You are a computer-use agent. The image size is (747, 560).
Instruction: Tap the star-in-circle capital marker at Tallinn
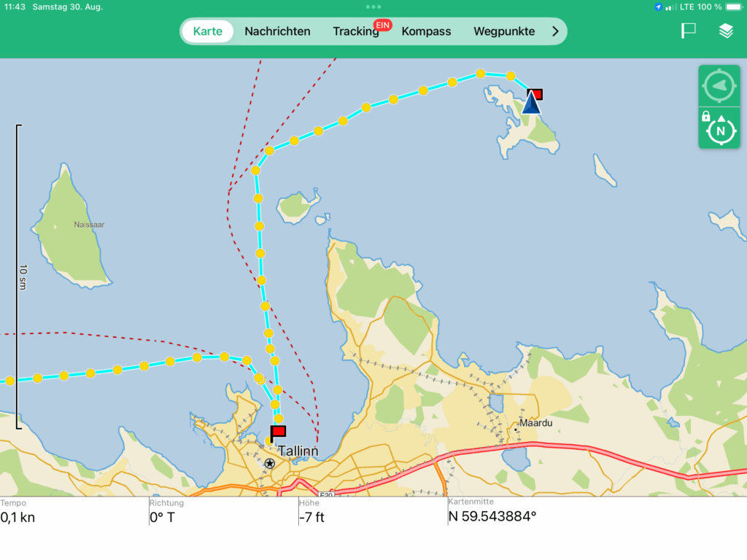[x=270, y=463]
